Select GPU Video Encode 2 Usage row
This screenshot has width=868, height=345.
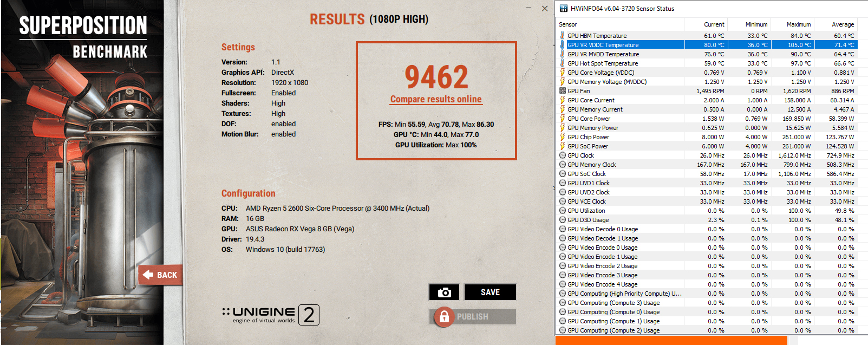(707, 265)
